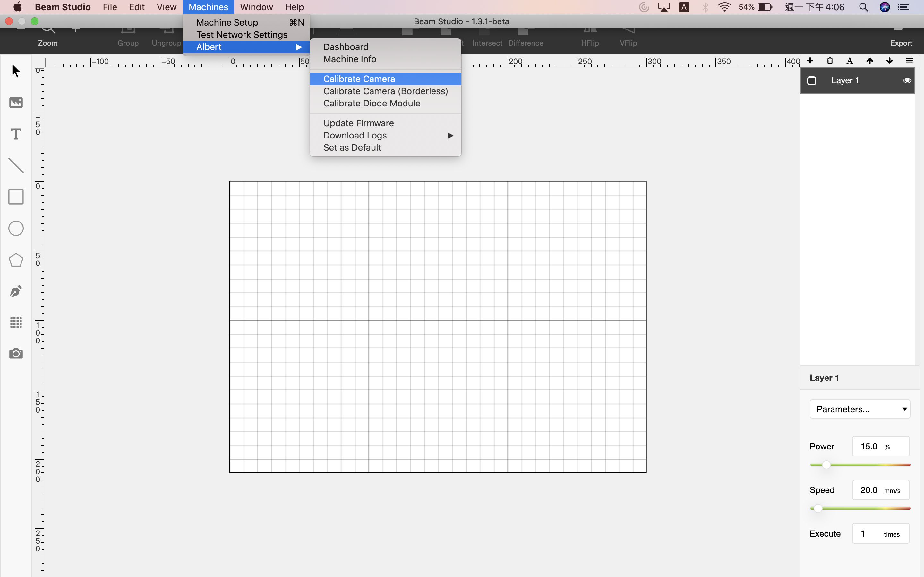
Task: Select the Polygon tool
Action: [x=16, y=260]
